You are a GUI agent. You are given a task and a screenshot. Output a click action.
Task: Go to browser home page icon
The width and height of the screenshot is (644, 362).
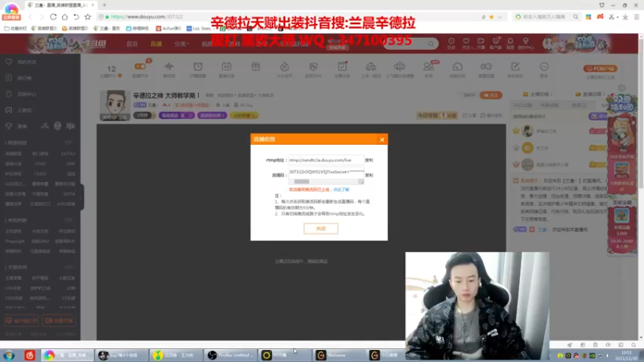[64, 17]
